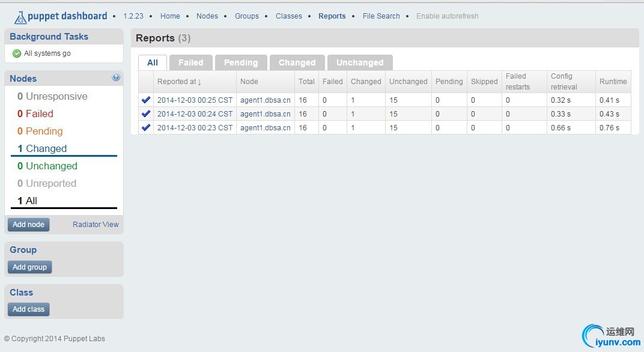Switch to the Failed reports tab
This screenshot has width=644, height=352.
coord(190,62)
